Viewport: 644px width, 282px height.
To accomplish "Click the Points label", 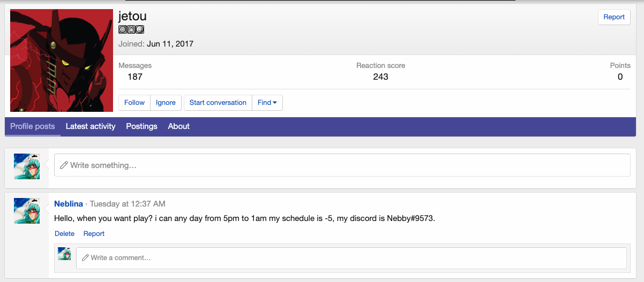I will 620,65.
